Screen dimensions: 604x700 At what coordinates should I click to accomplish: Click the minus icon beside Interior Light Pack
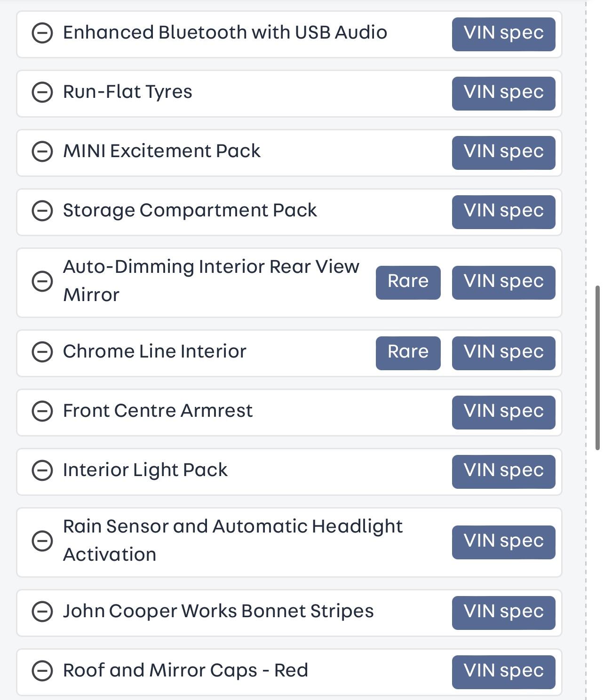(x=42, y=470)
